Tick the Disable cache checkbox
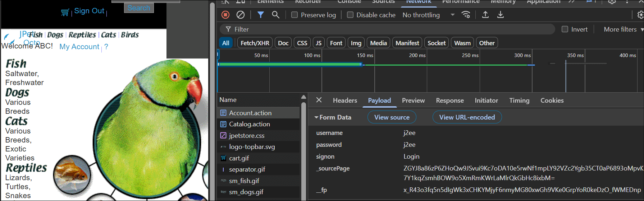Viewport: 644px width, 201px height. 350,15
